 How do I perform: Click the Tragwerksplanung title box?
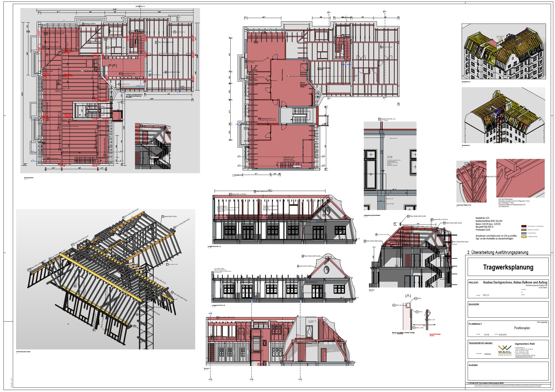tap(508, 267)
